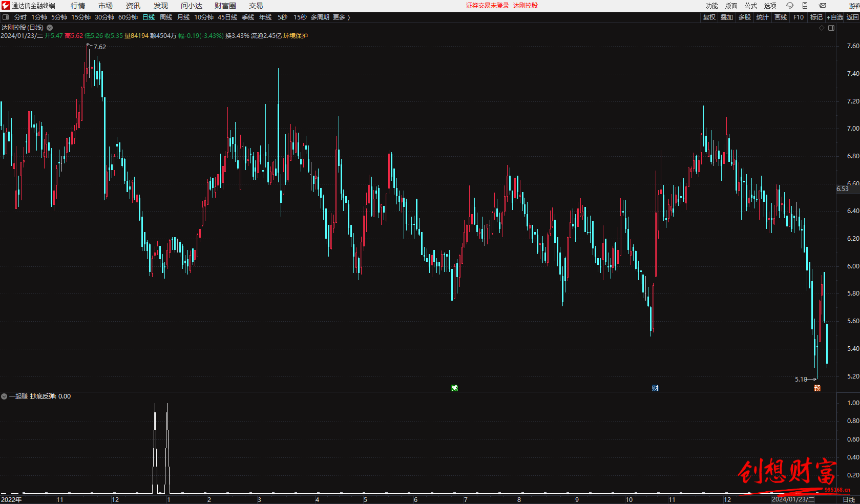The image size is (860, 504).
Task: Add stock via +自选 button
Action: coord(835,17)
